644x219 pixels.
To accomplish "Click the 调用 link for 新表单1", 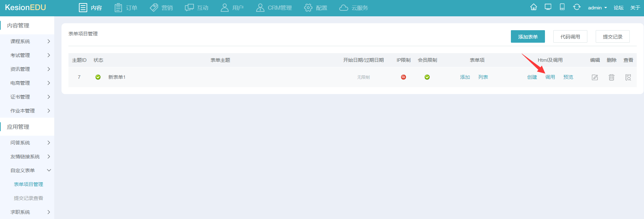I will (x=550, y=77).
